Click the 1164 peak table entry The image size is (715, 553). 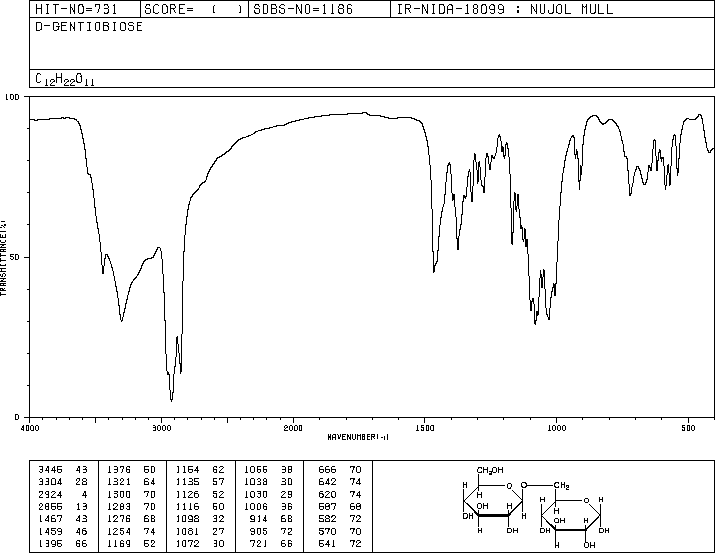click(x=200, y=470)
